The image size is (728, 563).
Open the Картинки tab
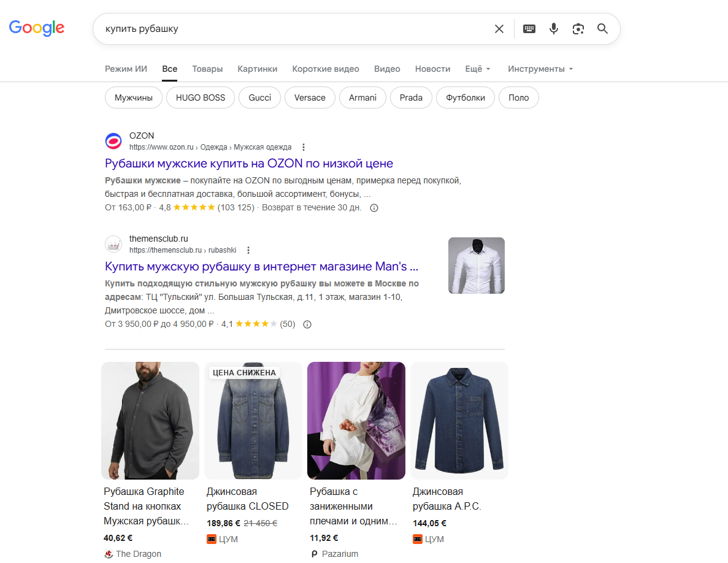point(257,69)
